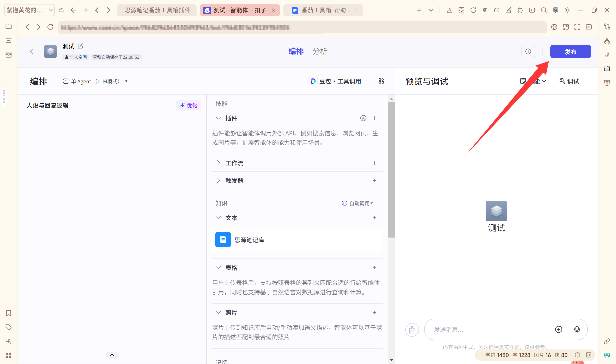Open the grid layout icon beside 豆包·工具调用

(381, 81)
